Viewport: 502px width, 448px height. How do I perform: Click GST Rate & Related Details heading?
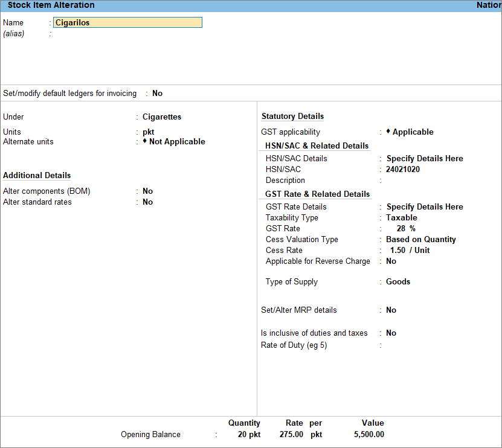[317, 194]
